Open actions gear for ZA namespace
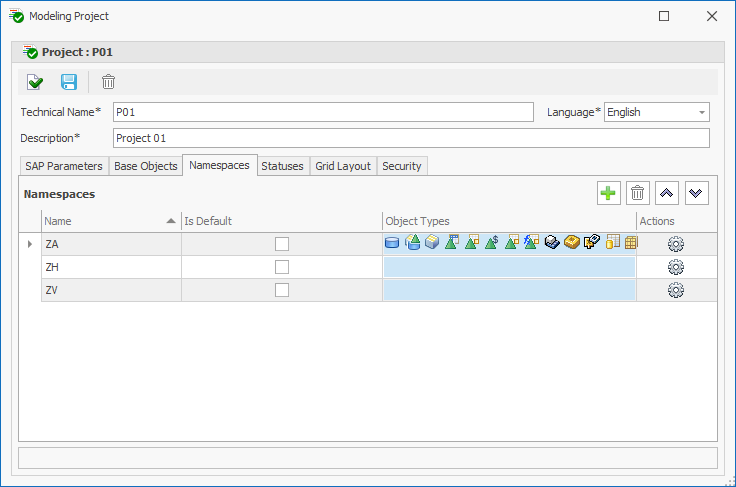 tap(675, 244)
